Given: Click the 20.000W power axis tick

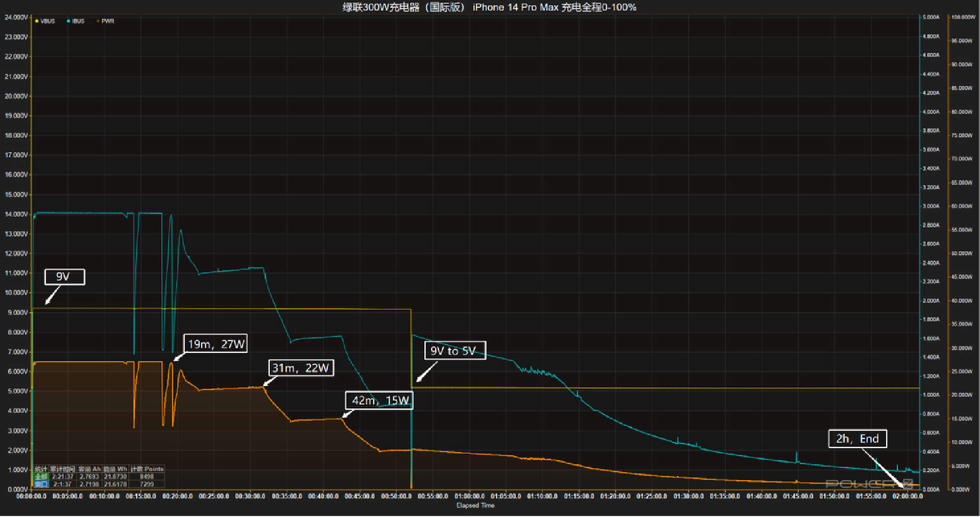Looking at the screenshot, I should [x=962, y=395].
